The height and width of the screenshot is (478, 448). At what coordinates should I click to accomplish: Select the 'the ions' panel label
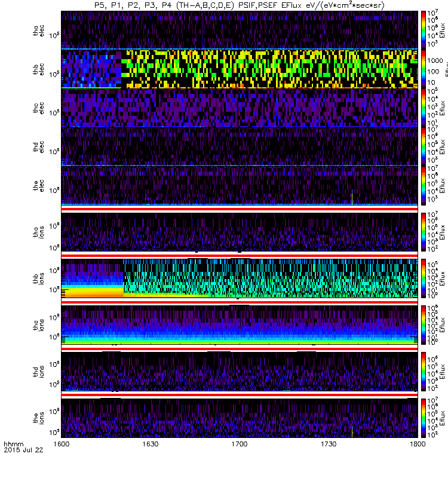pyautogui.click(x=39, y=418)
